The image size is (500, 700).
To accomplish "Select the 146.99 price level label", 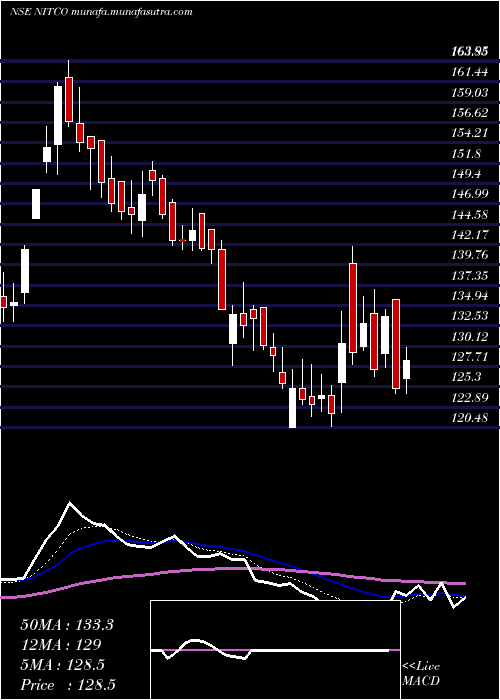I will (472, 194).
